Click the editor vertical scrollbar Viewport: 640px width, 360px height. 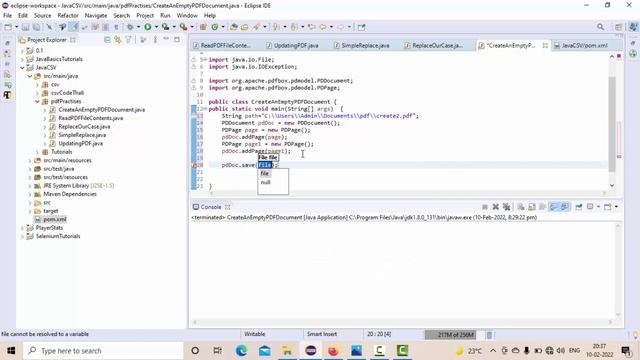[612, 124]
